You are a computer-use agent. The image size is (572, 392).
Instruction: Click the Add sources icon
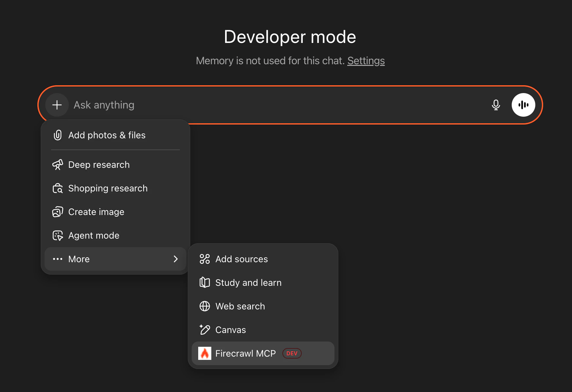click(x=204, y=259)
